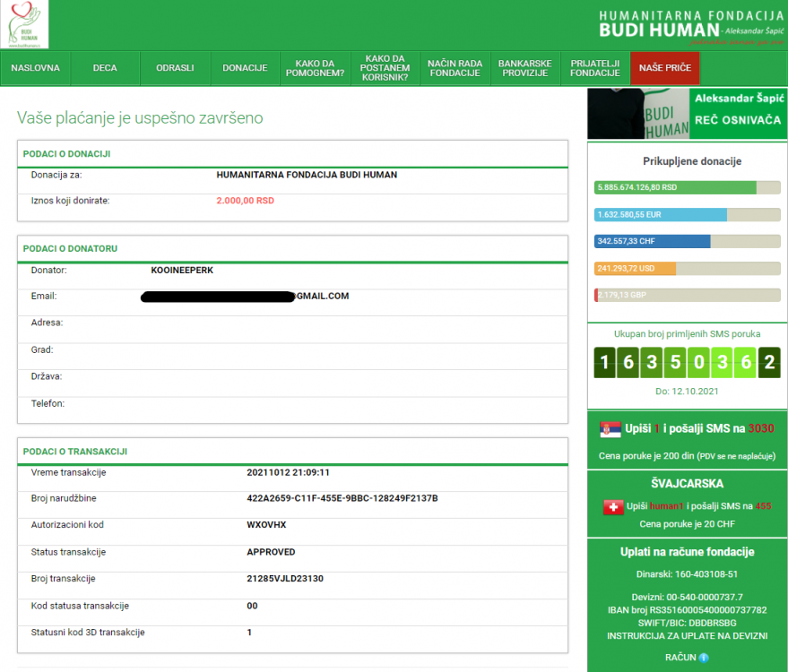This screenshot has width=788, height=672.
Task: Open the REČ OSNIVAČA banner
Action: pos(687,113)
